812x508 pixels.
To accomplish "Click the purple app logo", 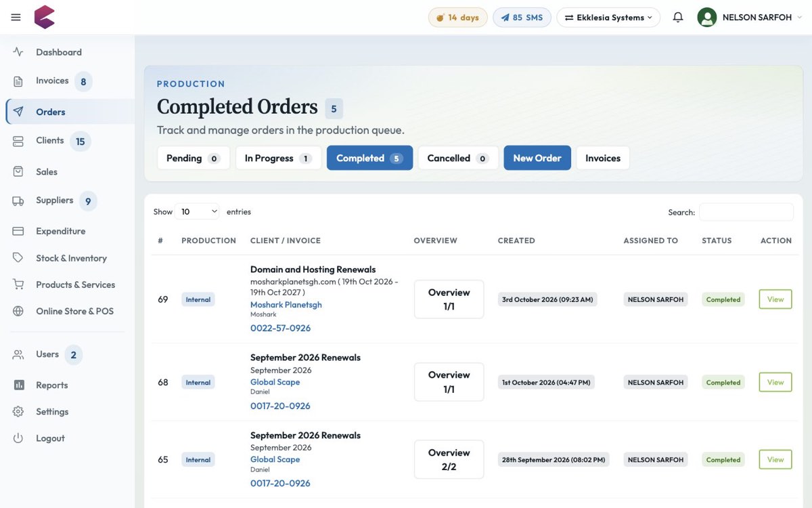I will [45, 17].
